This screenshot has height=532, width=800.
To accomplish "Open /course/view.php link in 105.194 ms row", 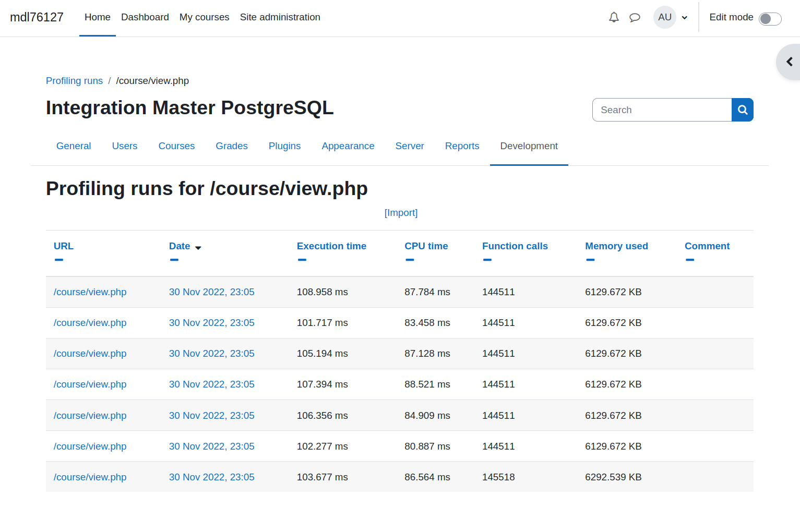I will [90, 354].
